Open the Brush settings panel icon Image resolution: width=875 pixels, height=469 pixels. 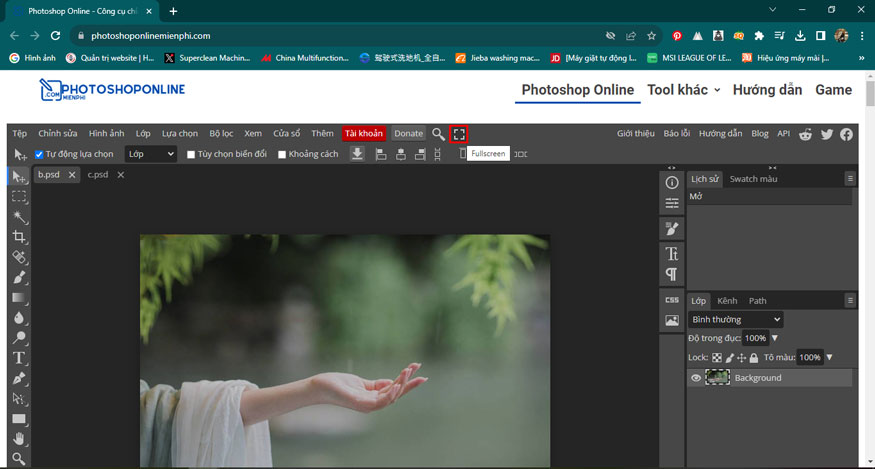click(x=672, y=229)
